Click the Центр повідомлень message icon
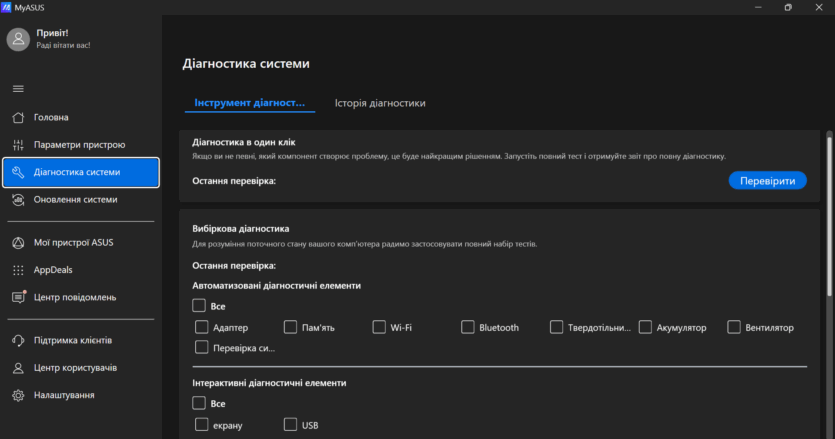Viewport: 835px width, 439px height. click(x=18, y=297)
